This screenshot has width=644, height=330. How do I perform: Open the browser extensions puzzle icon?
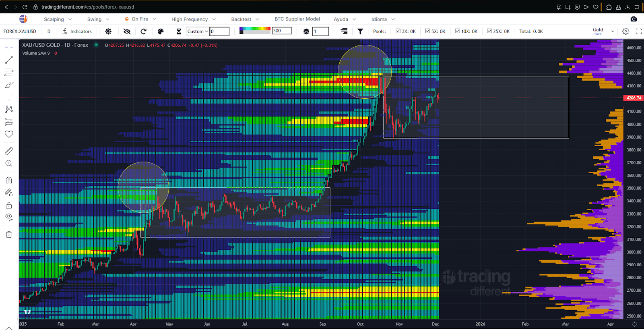[x=609, y=7]
